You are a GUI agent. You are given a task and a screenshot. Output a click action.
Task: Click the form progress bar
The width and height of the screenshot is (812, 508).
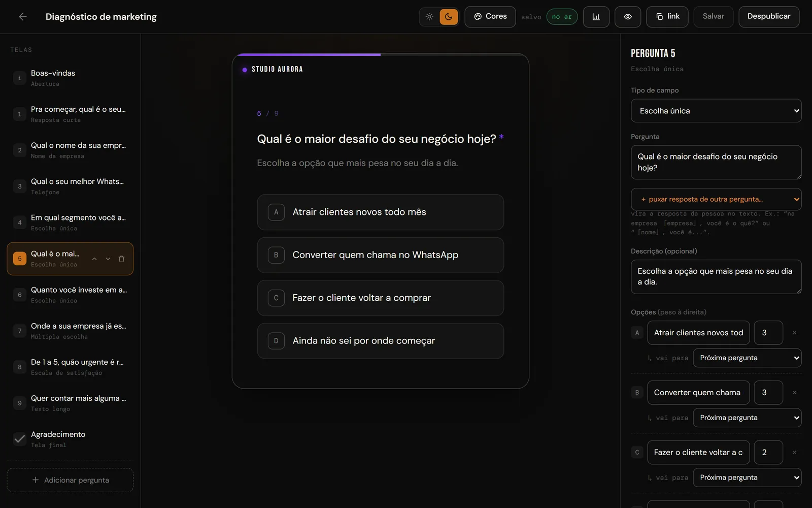point(381,54)
